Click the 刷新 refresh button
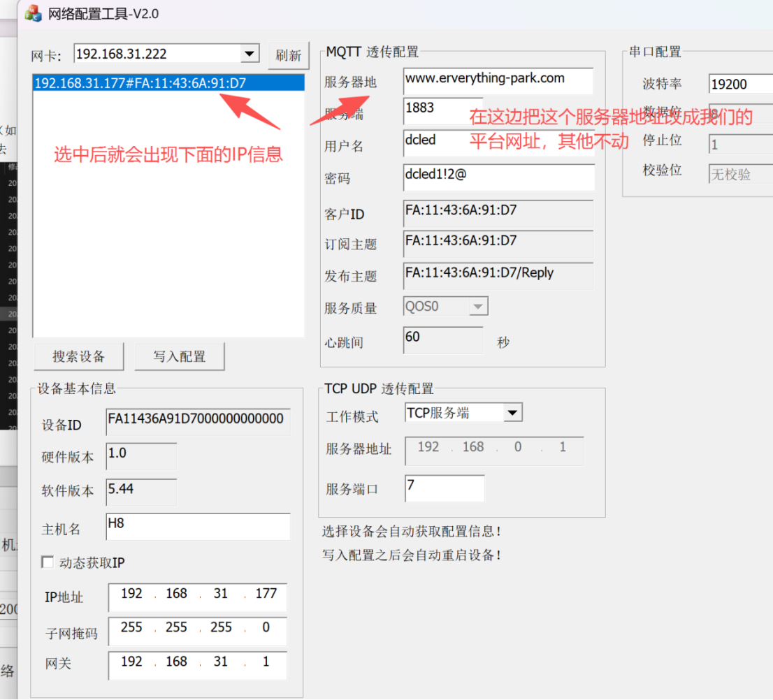Image resolution: width=773 pixels, height=700 pixels. (289, 55)
